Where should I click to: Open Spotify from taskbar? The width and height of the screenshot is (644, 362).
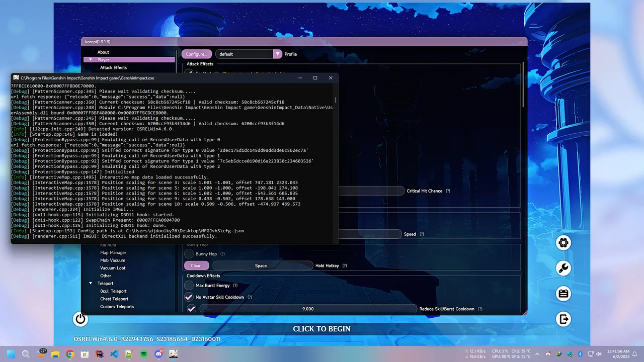(x=144, y=354)
